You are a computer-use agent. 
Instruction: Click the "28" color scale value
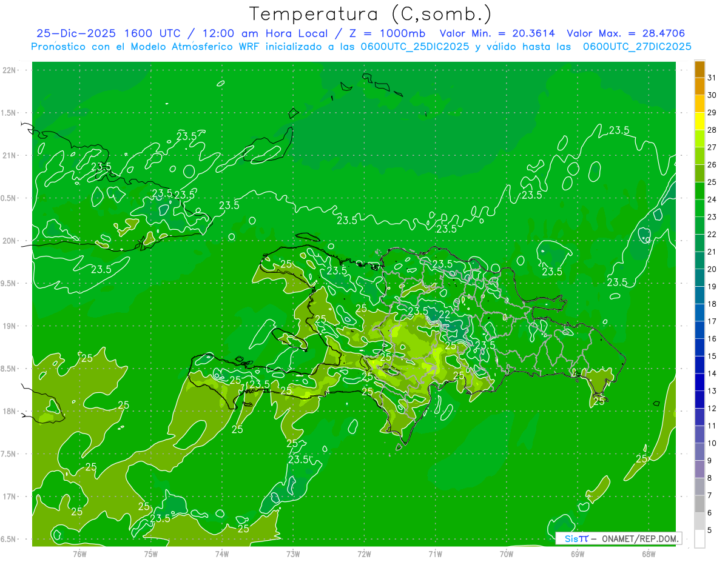click(x=712, y=130)
